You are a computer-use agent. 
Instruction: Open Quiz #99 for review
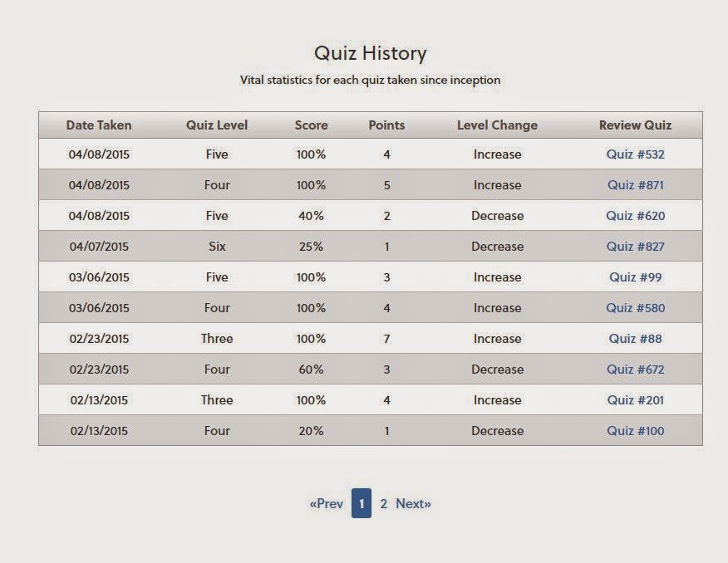[x=635, y=277]
